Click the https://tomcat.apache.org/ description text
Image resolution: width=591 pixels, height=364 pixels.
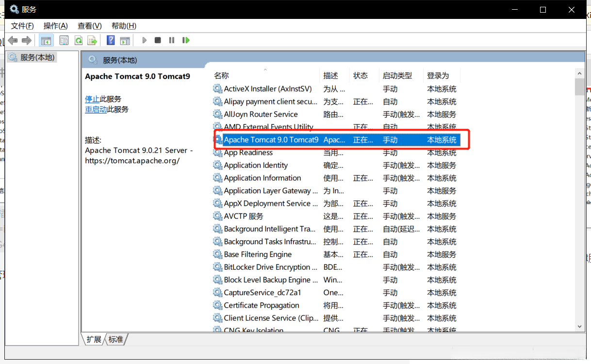click(132, 161)
